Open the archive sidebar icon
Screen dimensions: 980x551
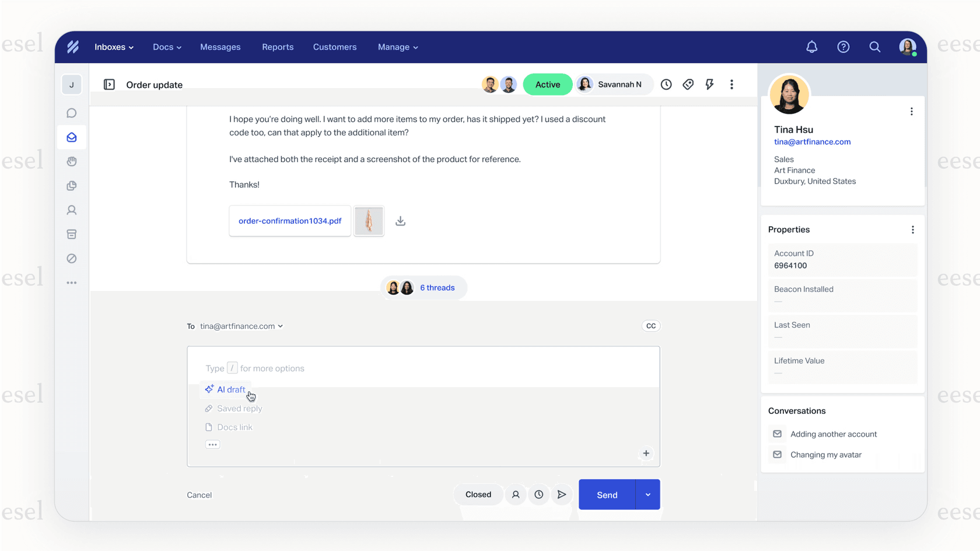point(71,234)
